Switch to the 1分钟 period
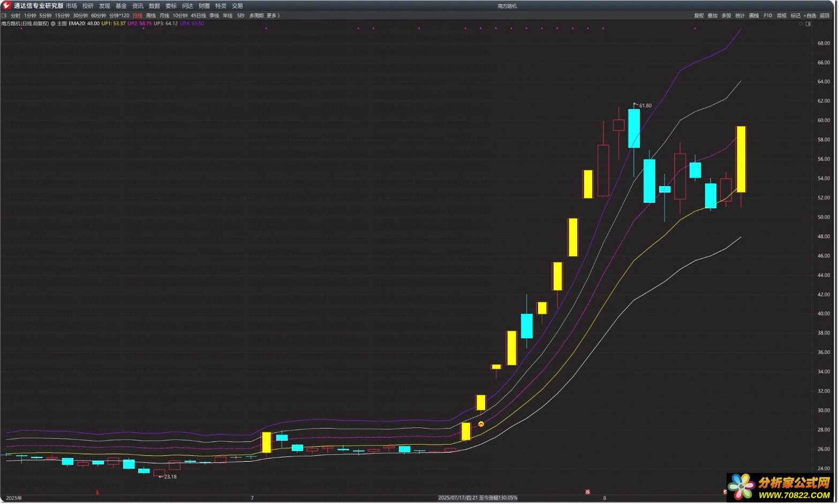The width and height of the screenshot is (839, 504). 30,16
